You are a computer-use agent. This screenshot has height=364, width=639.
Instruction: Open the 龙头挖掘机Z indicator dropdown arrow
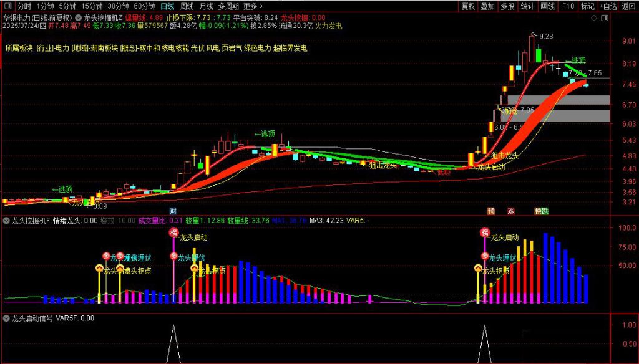tap(77, 18)
